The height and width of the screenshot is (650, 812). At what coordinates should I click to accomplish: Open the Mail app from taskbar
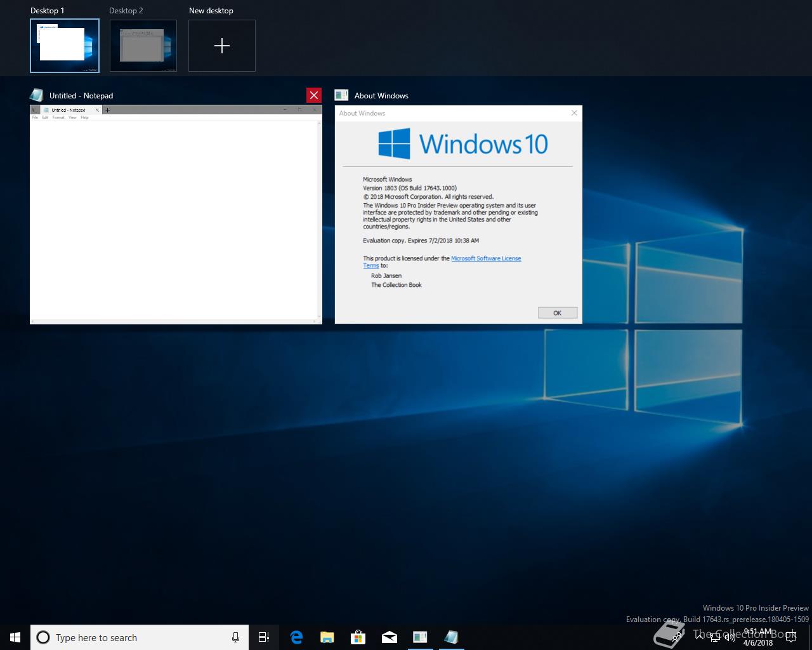coord(389,637)
